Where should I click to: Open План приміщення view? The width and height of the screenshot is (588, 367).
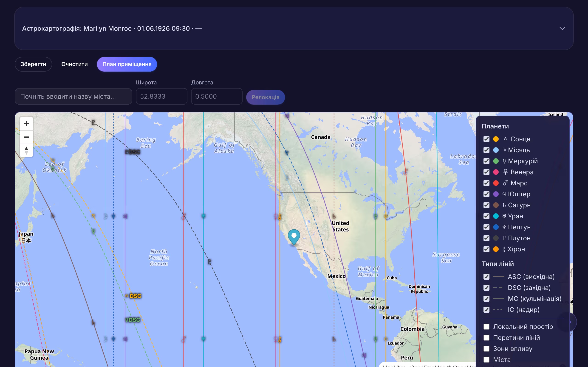pos(127,64)
